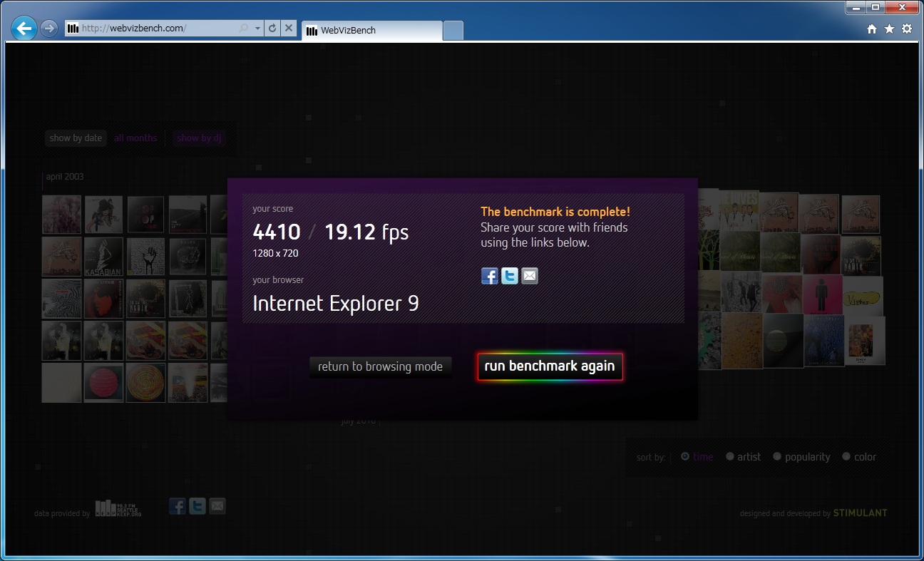Close the browser window
The width and height of the screenshot is (924, 561).
pos(902,7)
